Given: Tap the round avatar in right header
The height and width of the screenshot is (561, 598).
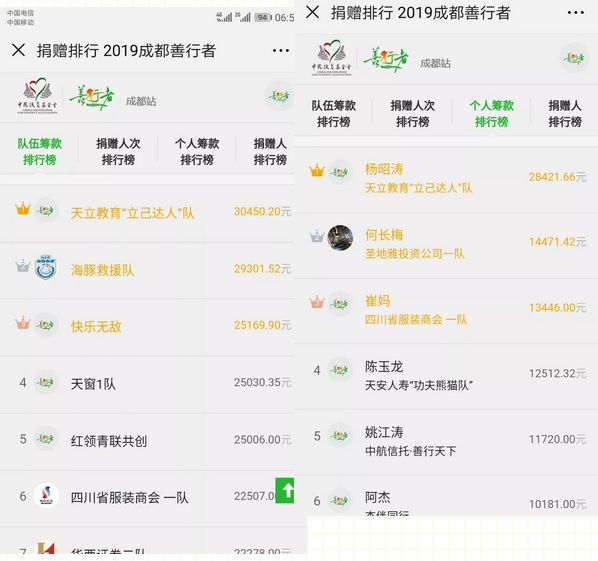Looking at the screenshot, I should click(x=574, y=58).
